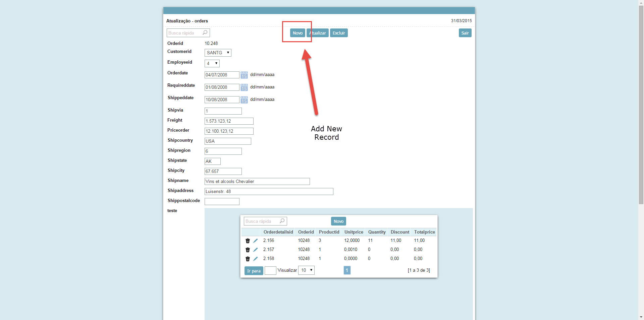Sort grid by Orderid column header
The image size is (644, 320).
306,232
